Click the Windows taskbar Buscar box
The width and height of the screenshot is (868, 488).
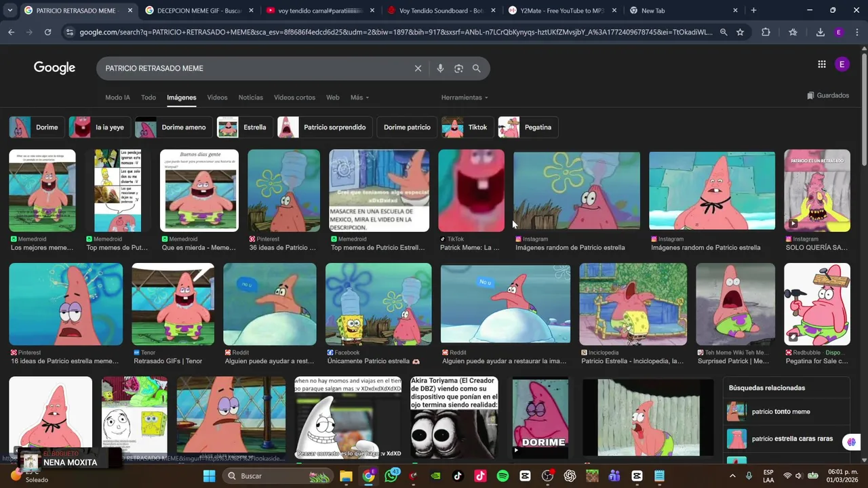pyautogui.click(x=279, y=476)
